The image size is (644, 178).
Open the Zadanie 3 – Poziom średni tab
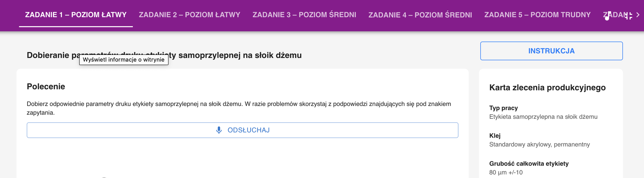pos(304,15)
